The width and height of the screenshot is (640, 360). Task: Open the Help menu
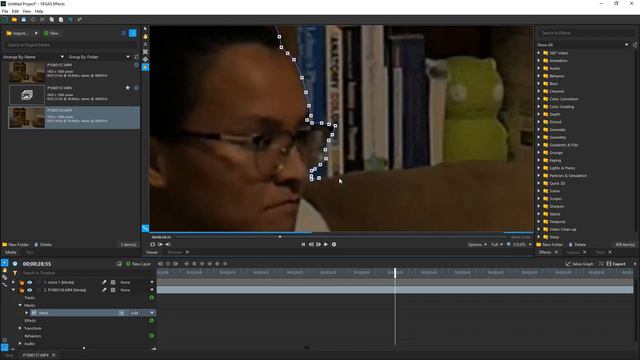click(x=39, y=11)
